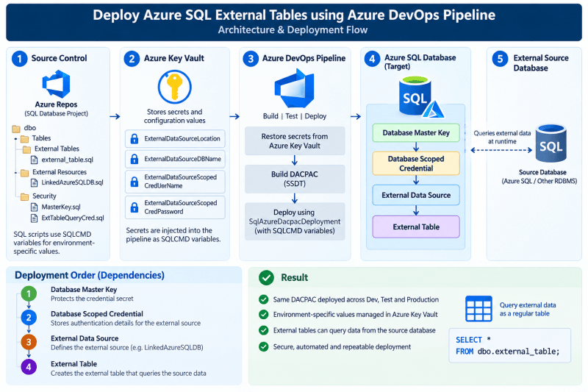Viewport: 588px width, 392px height.
Task: Click the ExtTableQueryCred.sql file icon
Action: [x=34, y=218]
